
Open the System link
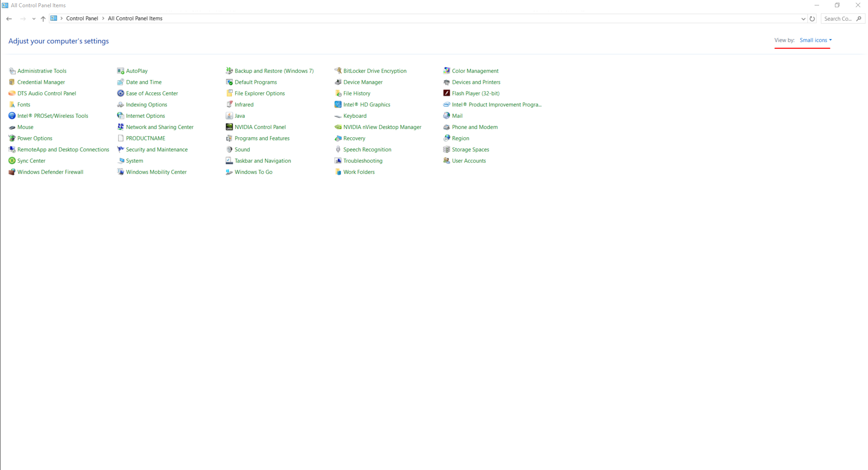[x=134, y=161]
